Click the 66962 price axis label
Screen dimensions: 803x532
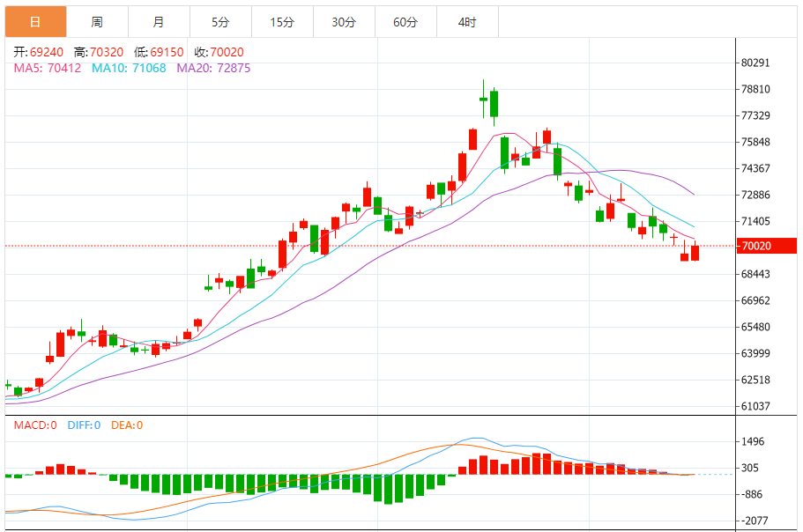pos(756,300)
